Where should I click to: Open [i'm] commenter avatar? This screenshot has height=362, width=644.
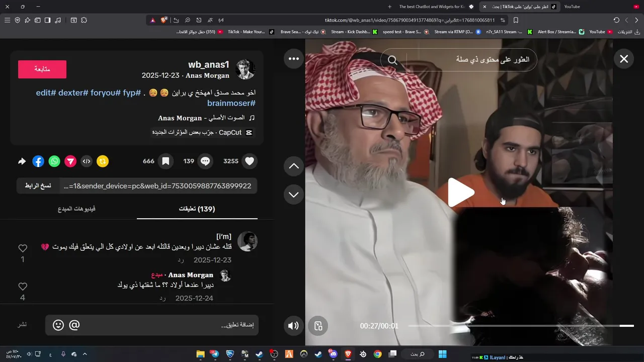[248, 241]
